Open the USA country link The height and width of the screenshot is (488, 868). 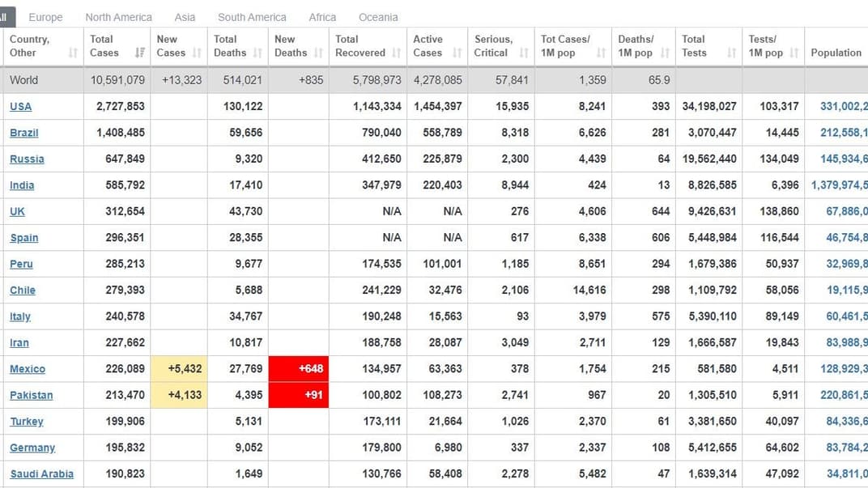coord(21,107)
